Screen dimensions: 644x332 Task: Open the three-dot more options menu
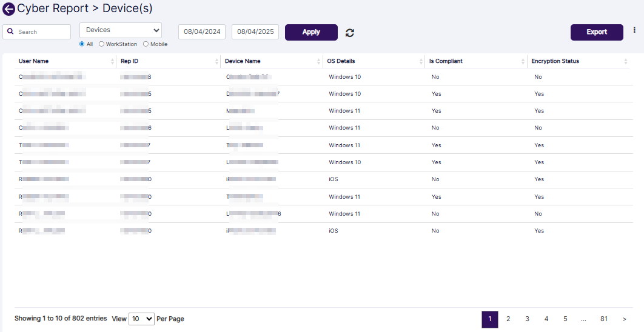(x=634, y=30)
